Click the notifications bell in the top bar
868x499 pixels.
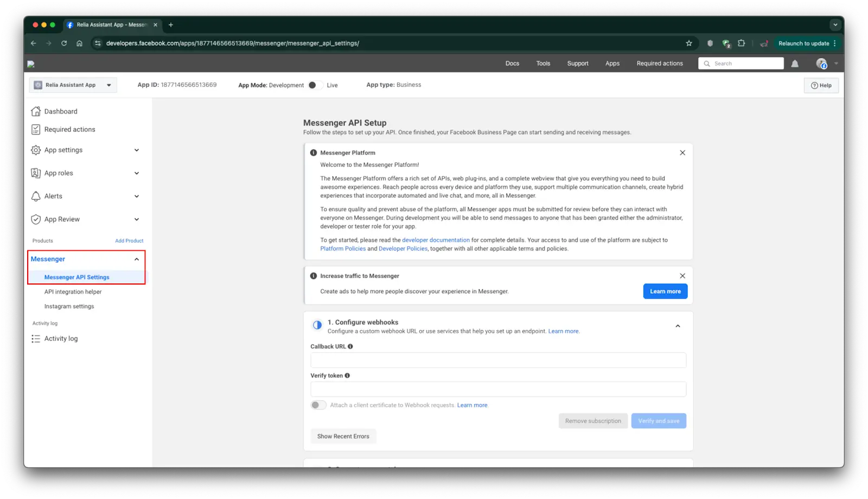pos(795,63)
